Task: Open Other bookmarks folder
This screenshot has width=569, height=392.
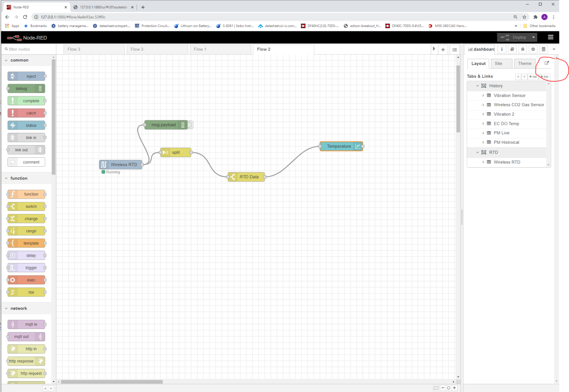Action: 539,26
